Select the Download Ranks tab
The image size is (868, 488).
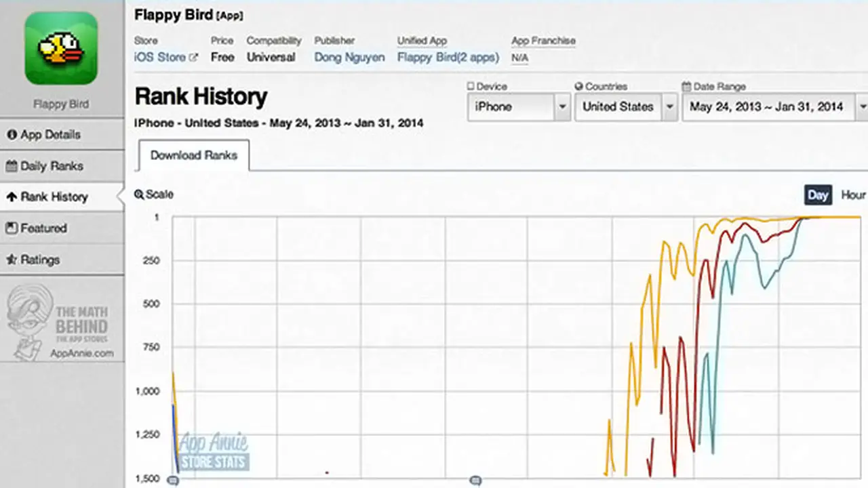click(194, 155)
